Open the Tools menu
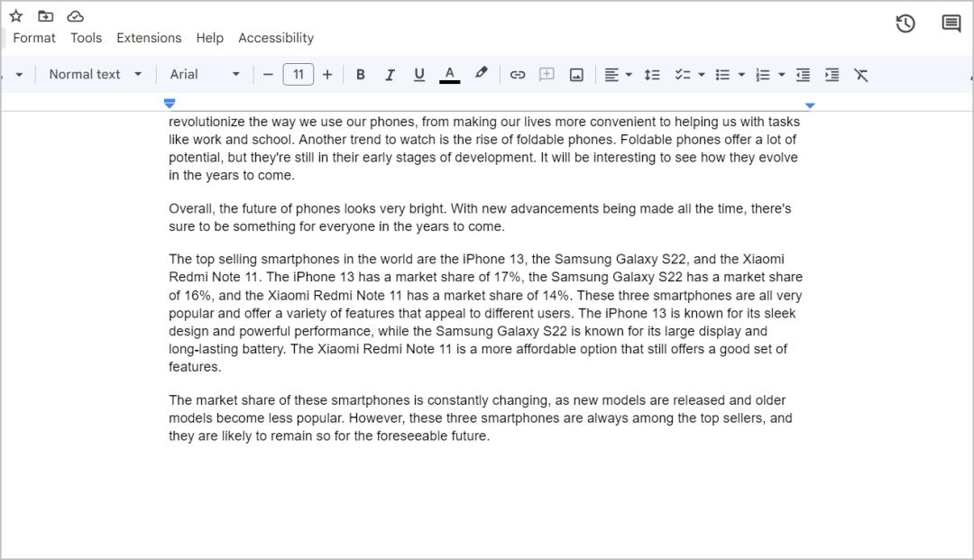The height and width of the screenshot is (560, 974). pos(86,38)
